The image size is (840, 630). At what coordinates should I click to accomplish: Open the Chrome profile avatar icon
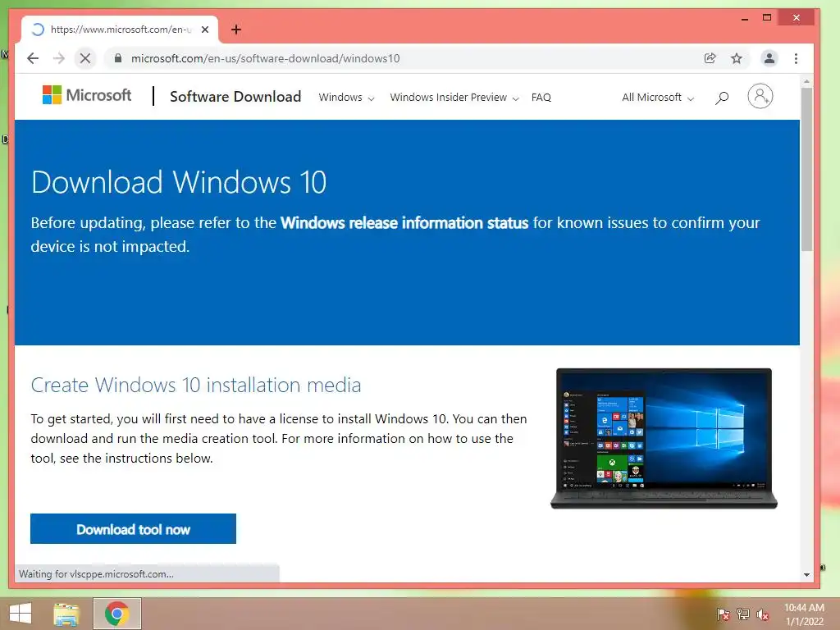769,58
